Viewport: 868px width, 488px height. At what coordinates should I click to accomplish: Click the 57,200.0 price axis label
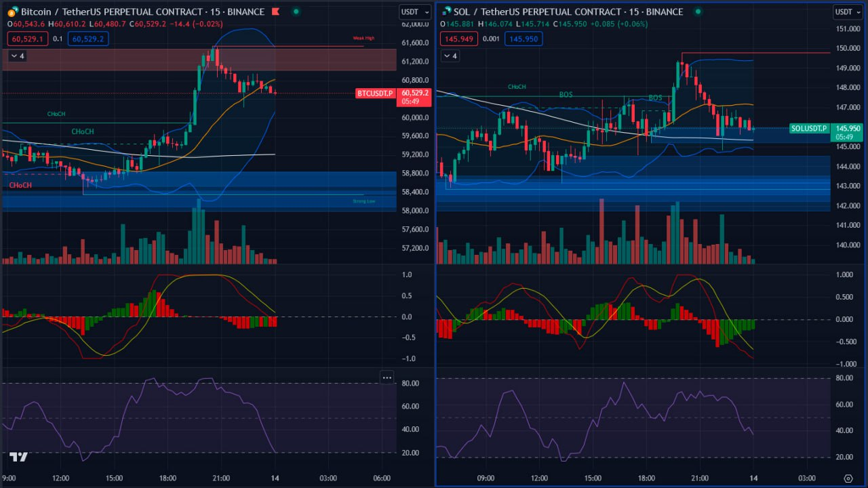[415, 248]
